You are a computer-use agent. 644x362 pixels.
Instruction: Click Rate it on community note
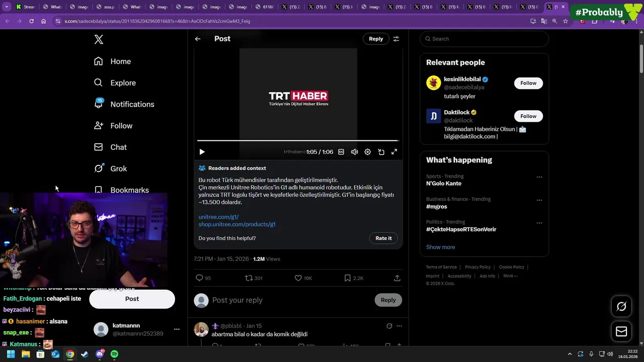click(383, 238)
